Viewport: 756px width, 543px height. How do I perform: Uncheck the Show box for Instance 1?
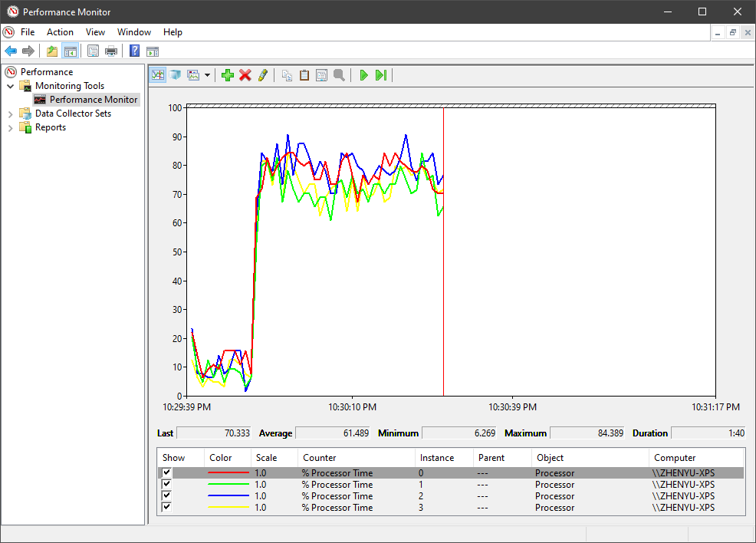tap(166, 485)
